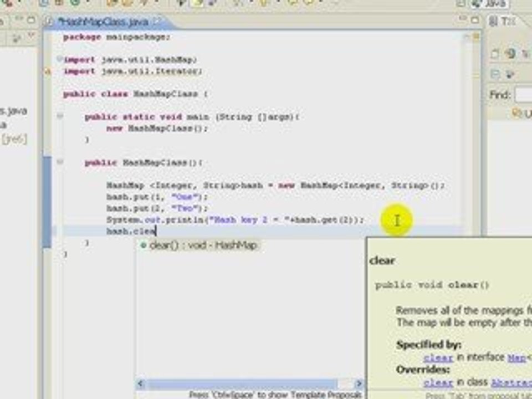Click the warning indicator atop overview ruler
The height and width of the screenshot is (399, 532).
(x=476, y=37)
